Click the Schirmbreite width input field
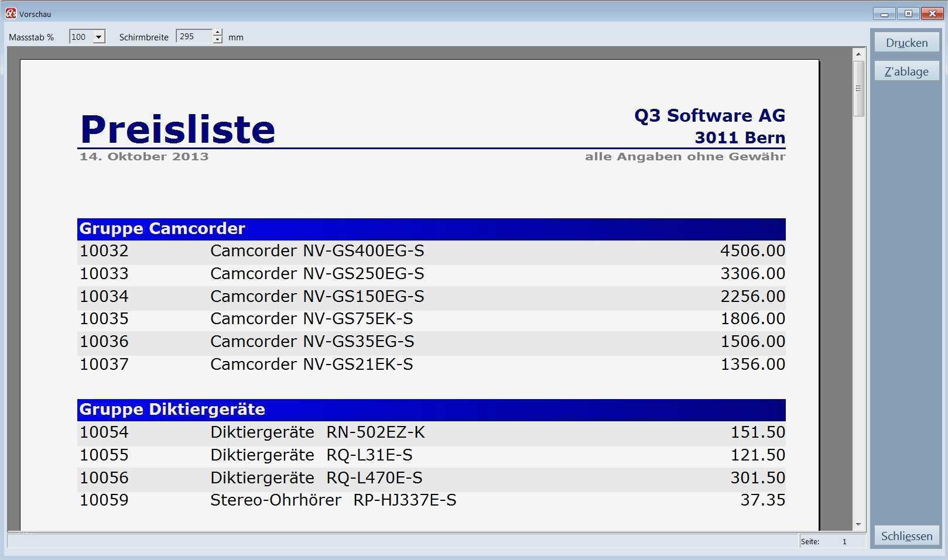948x560 pixels. coord(193,36)
